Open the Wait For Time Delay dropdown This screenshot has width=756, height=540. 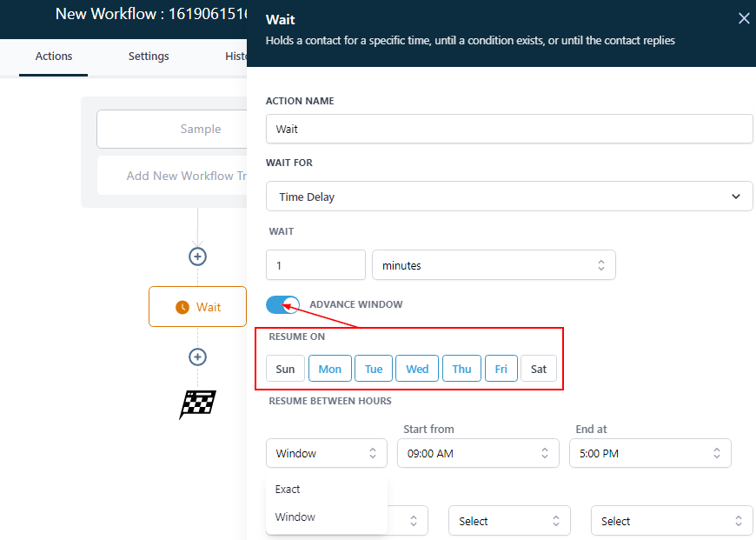click(509, 197)
